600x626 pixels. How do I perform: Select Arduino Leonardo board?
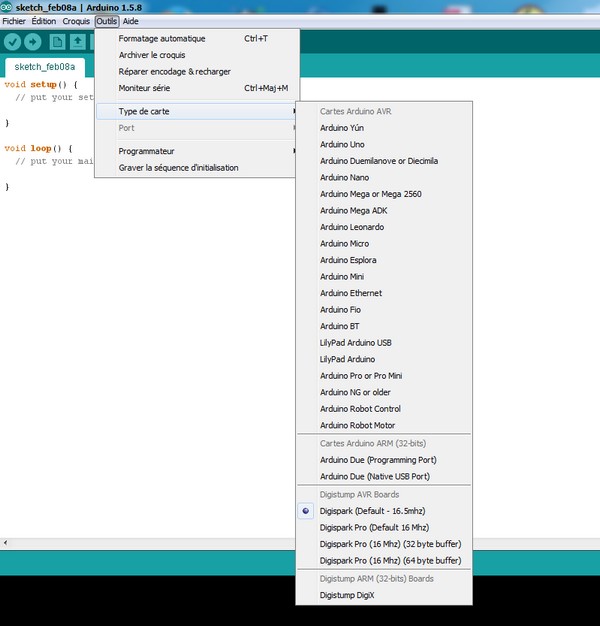pyautogui.click(x=384, y=227)
